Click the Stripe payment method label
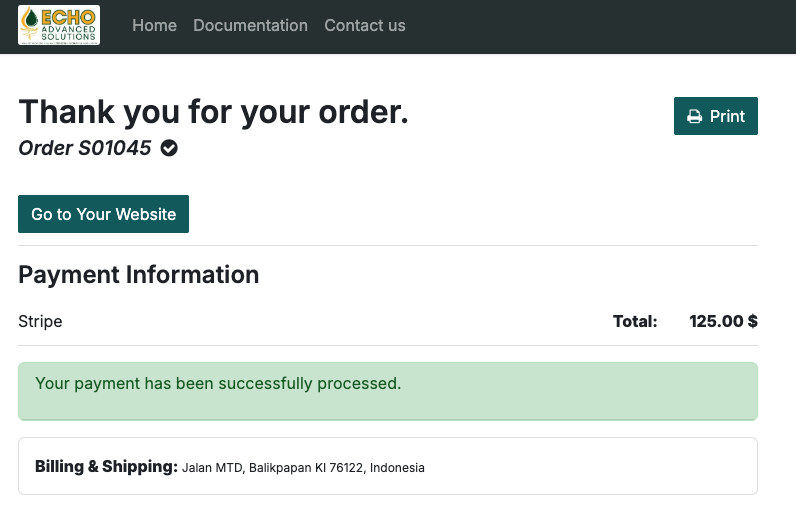796x523 pixels. 40,322
